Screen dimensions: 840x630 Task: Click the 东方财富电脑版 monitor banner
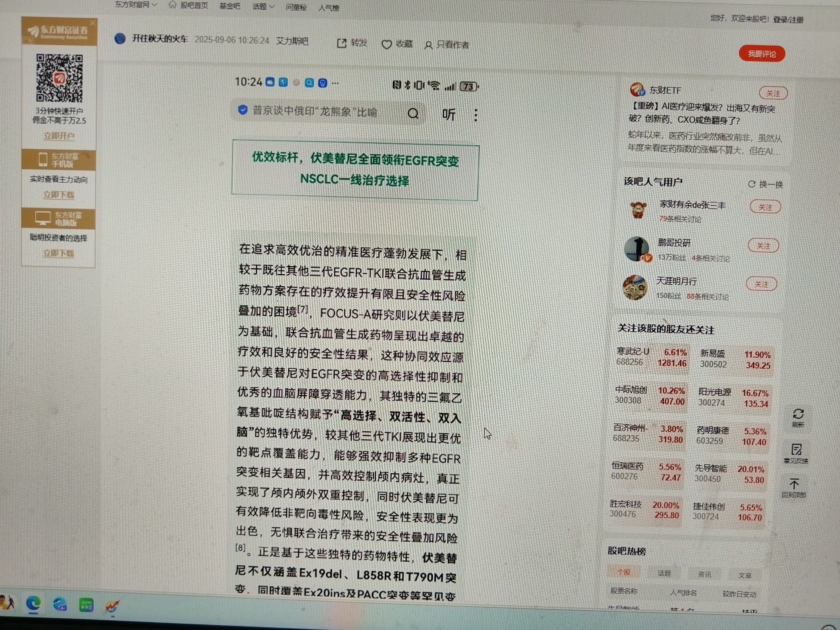(58, 219)
